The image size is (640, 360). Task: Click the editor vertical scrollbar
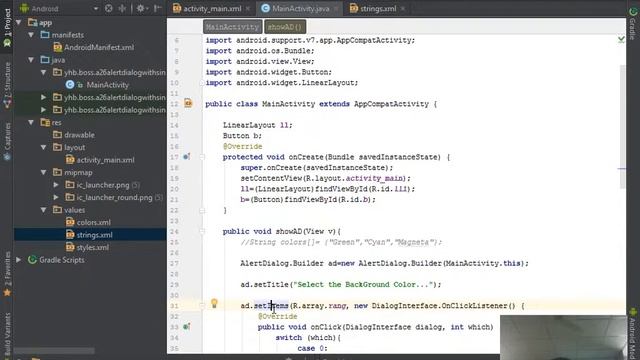pyautogui.click(x=622, y=127)
